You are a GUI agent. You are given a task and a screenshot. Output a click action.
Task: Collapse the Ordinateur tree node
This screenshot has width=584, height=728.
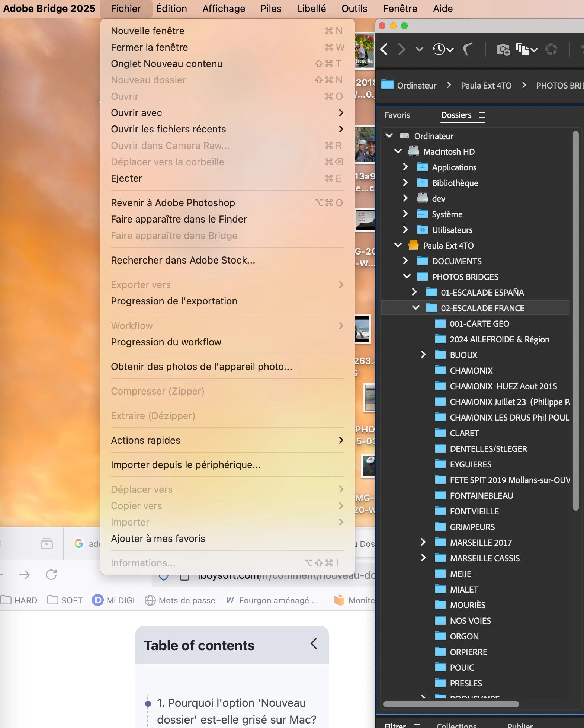(x=389, y=136)
